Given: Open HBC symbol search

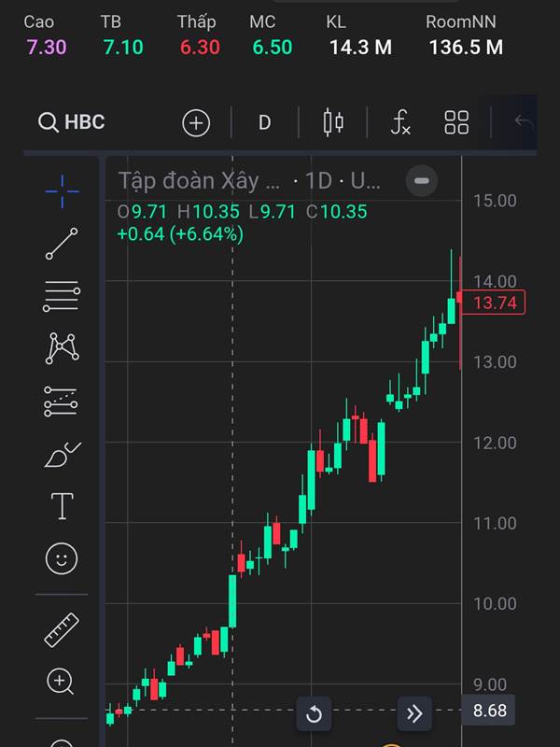Looking at the screenshot, I should (x=72, y=122).
